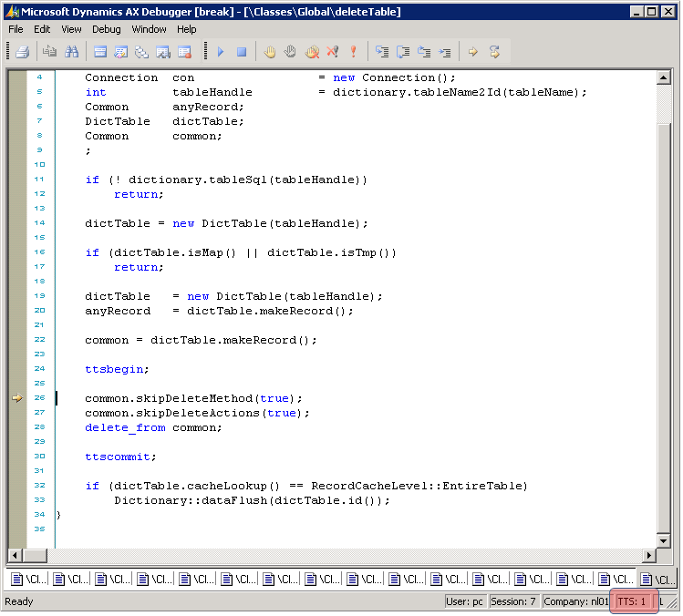This screenshot has width=683, height=616.
Task: Click 'DictTable dictTable;' declaration line
Action: pyautogui.click(x=164, y=121)
